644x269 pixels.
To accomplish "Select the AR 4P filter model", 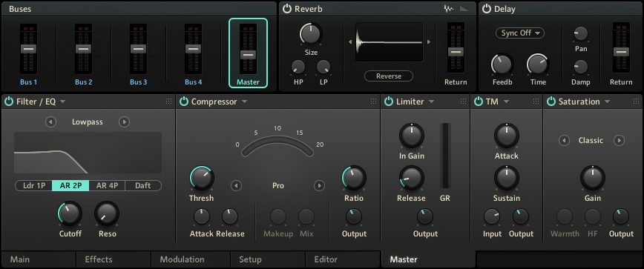I will pyautogui.click(x=107, y=186).
